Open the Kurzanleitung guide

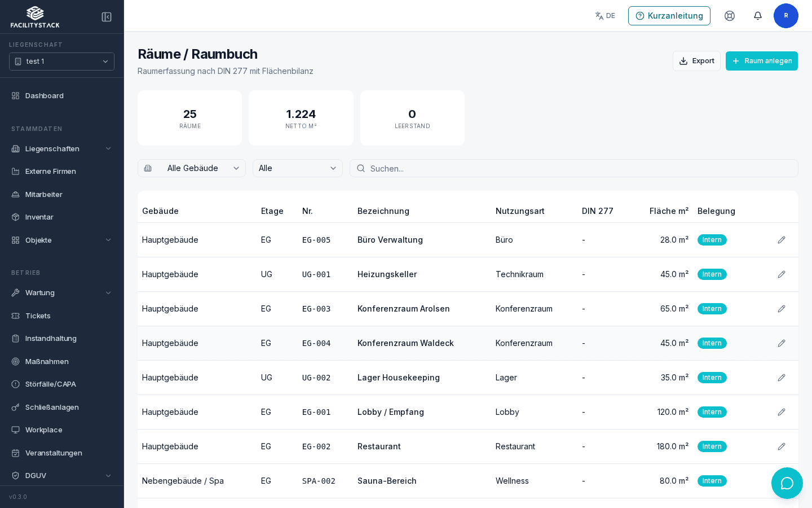(669, 16)
